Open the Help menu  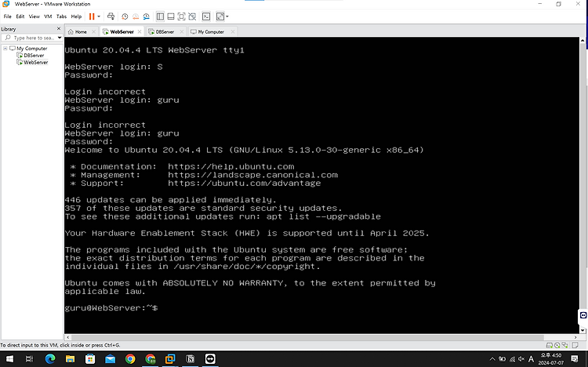[76, 16]
